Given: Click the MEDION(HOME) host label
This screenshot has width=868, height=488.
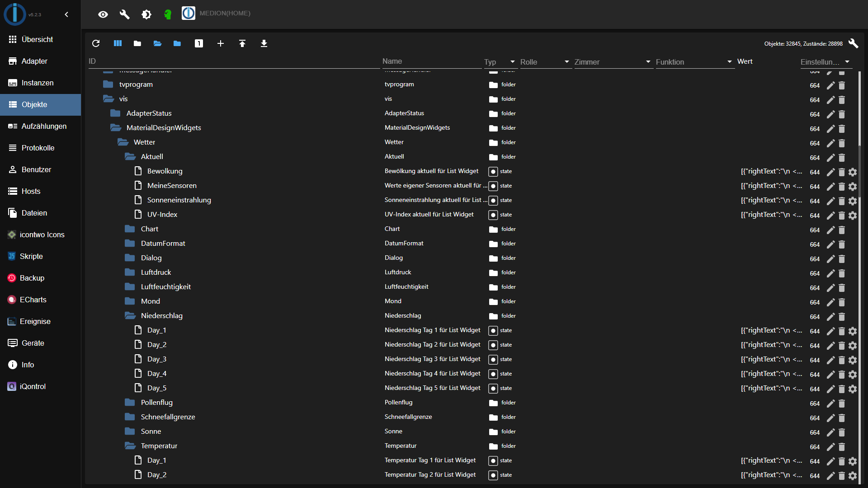Looking at the screenshot, I should pyautogui.click(x=225, y=13).
